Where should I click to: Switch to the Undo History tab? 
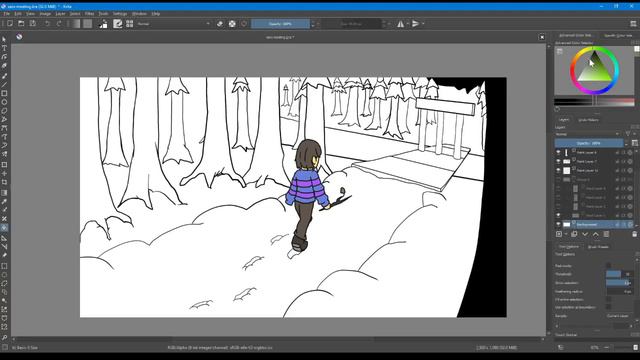point(589,120)
